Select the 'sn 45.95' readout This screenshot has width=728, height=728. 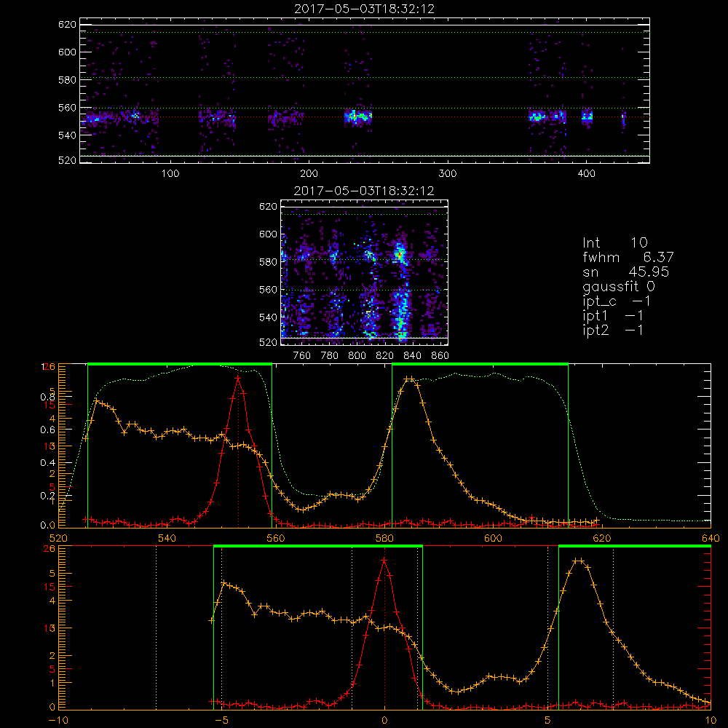click(x=625, y=272)
